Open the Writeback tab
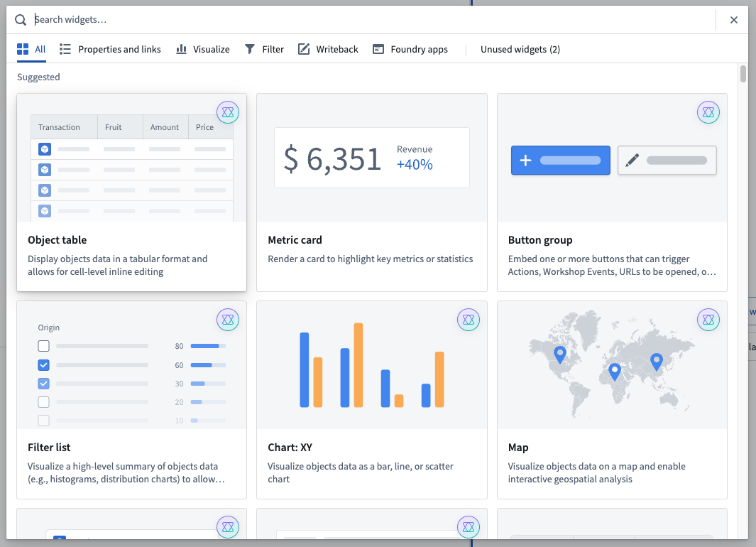Image resolution: width=756 pixels, height=547 pixels. (x=328, y=49)
